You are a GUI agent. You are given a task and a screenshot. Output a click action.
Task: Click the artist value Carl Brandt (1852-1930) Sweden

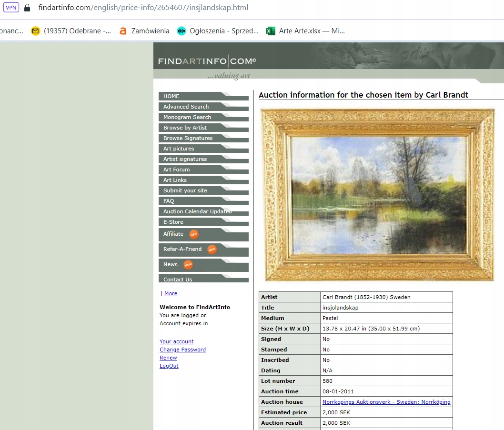[366, 297]
